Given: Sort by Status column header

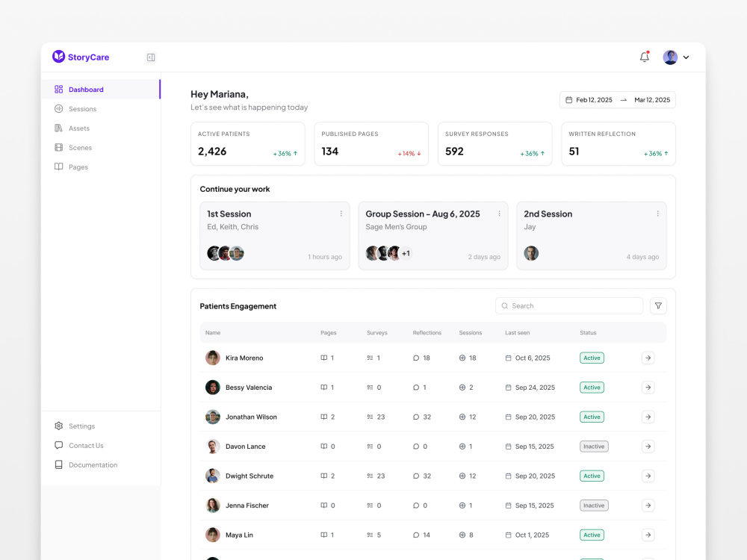Looking at the screenshot, I should point(588,333).
